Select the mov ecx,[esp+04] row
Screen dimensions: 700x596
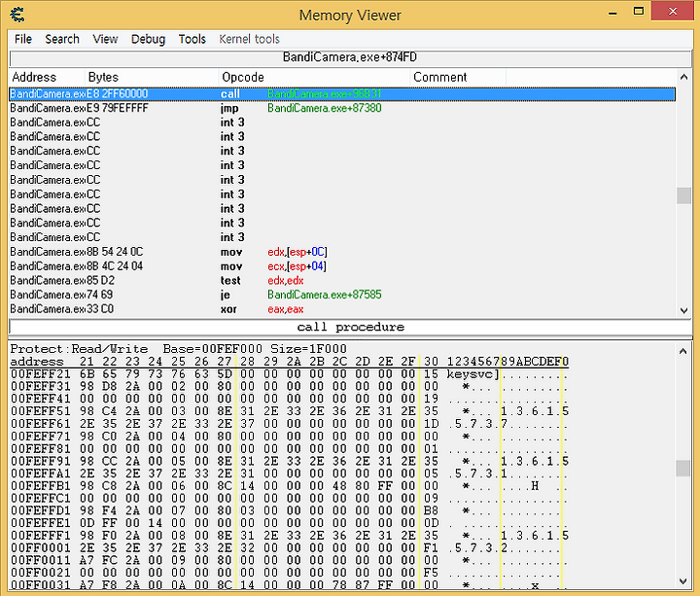342,266
